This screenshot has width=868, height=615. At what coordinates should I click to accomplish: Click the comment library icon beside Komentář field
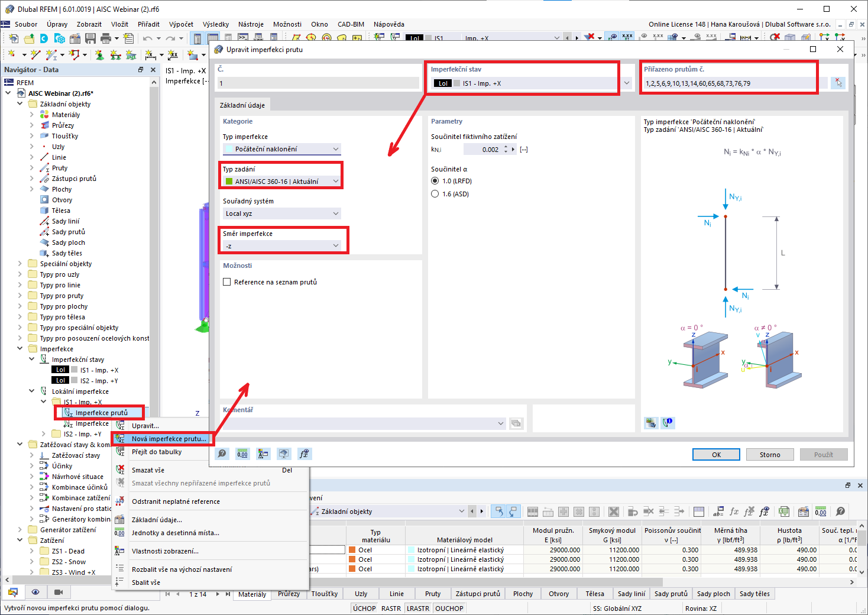[x=516, y=423]
